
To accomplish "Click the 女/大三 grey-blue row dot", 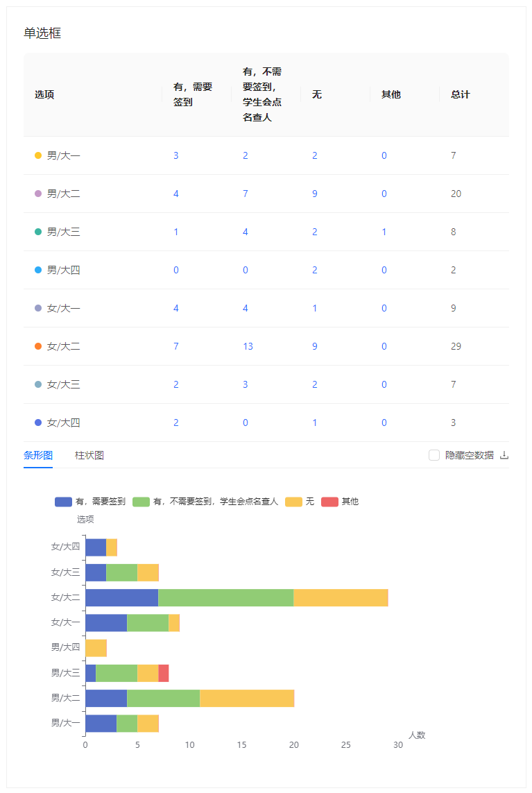I will coord(38,384).
